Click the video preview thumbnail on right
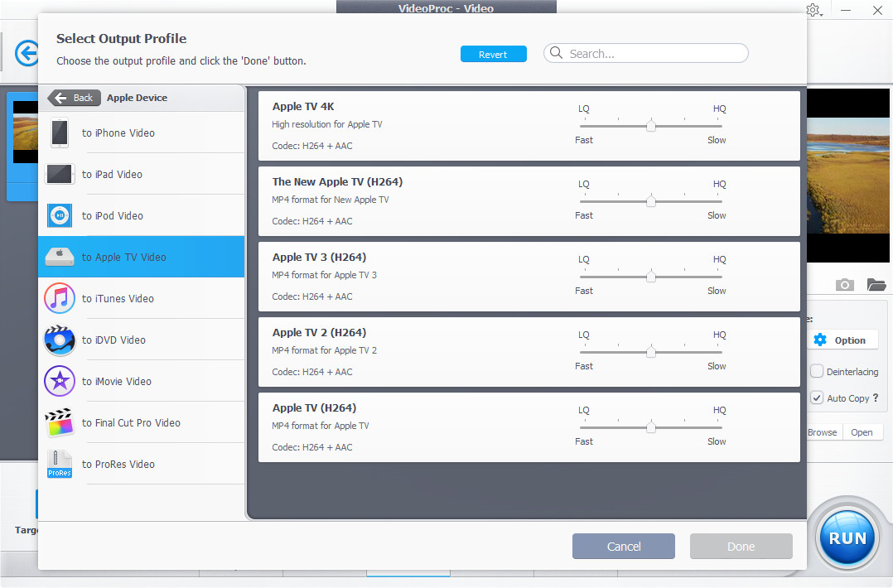Screen dimensions: 893x588 (x=848, y=176)
